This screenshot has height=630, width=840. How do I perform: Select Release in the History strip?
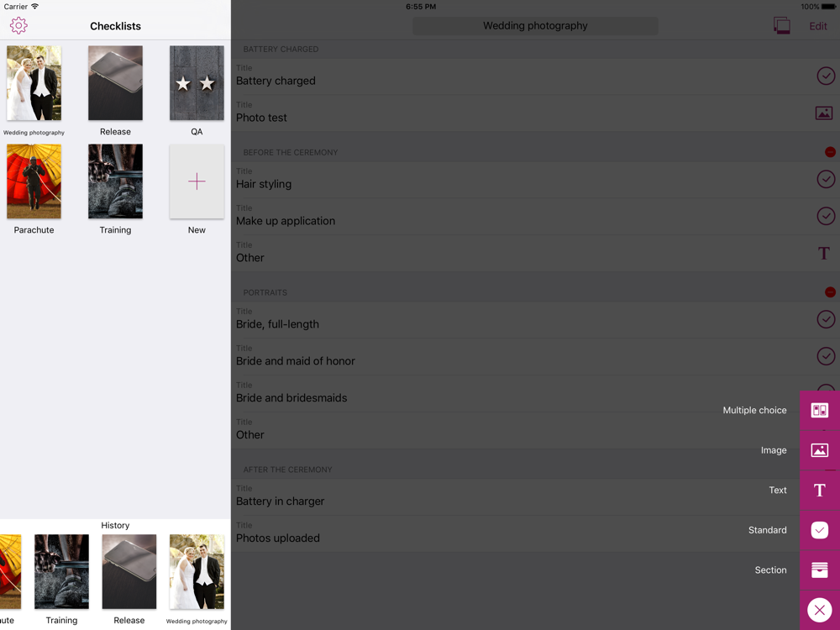[129, 571]
